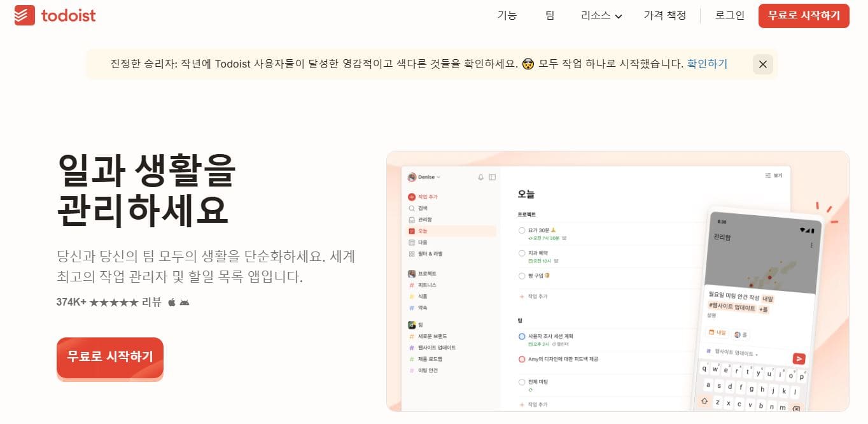
Task: Click the Apple icon next to 리뷰
Action: (x=172, y=302)
